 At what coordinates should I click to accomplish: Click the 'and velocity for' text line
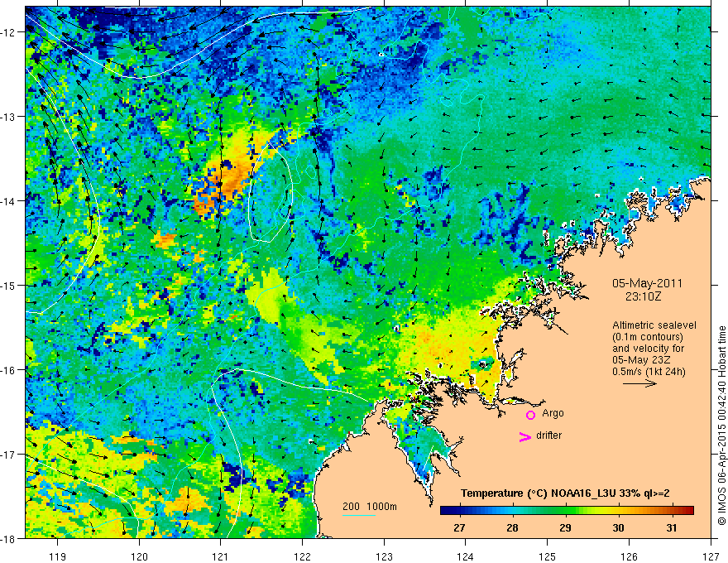pos(648,348)
